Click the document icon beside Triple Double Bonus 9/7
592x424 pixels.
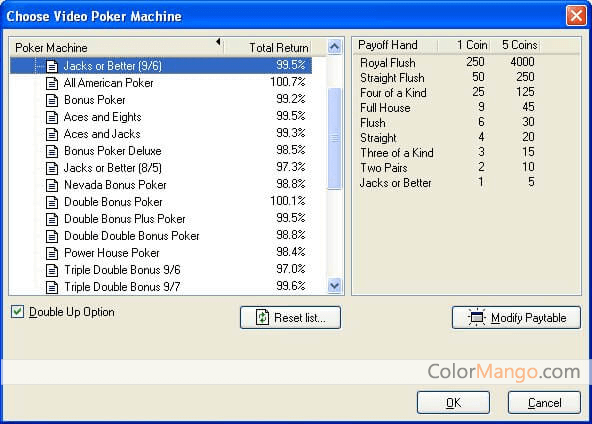point(52,287)
